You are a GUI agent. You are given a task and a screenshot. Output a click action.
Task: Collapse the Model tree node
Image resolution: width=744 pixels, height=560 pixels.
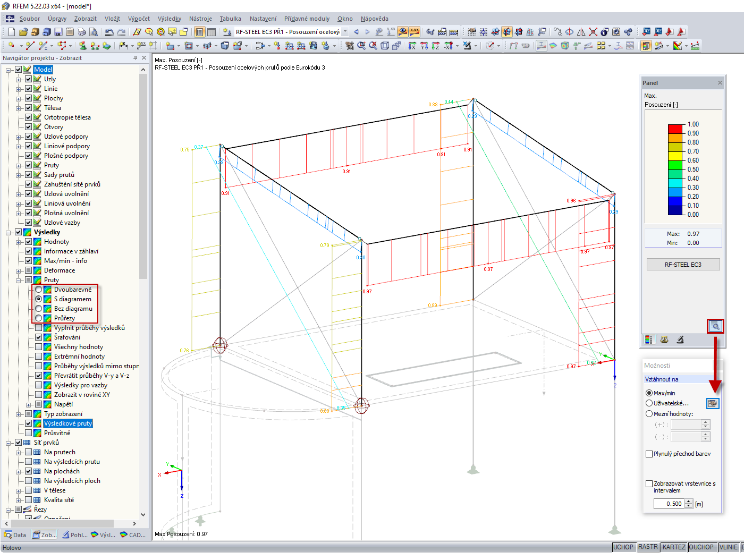tap(9, 70)
